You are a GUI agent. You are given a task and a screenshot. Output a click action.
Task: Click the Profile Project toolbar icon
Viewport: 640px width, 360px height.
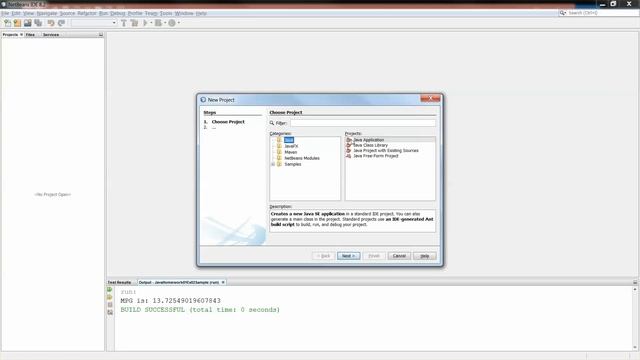(172, 23)
